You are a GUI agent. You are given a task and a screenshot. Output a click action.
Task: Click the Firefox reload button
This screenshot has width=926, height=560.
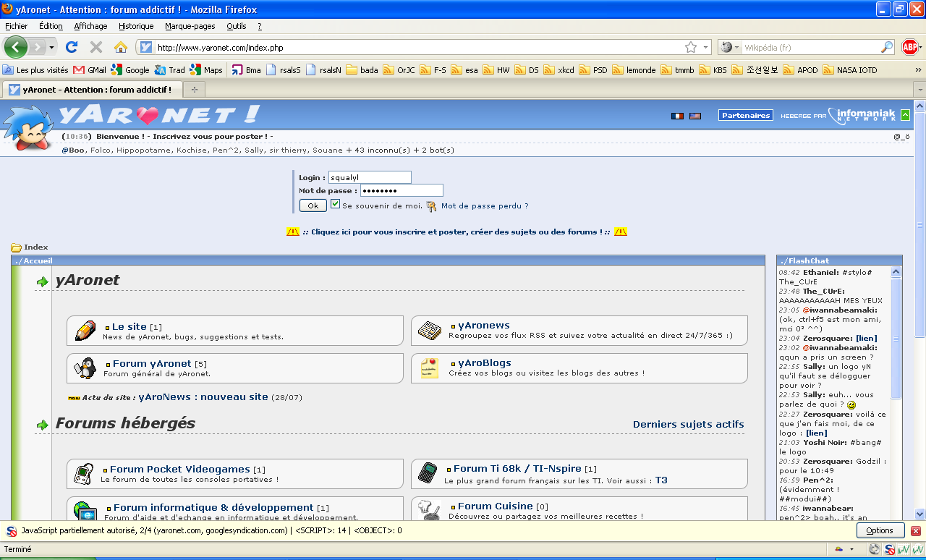71,47
